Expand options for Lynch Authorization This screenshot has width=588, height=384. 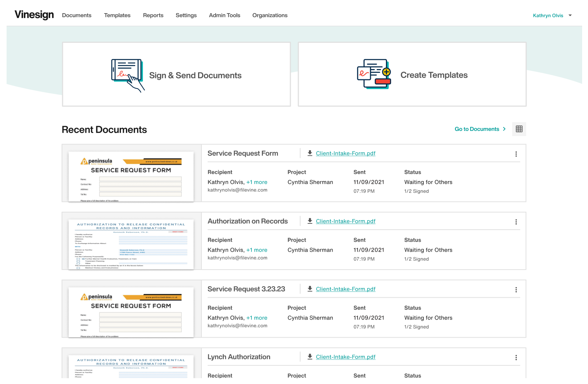click(516, 357)
